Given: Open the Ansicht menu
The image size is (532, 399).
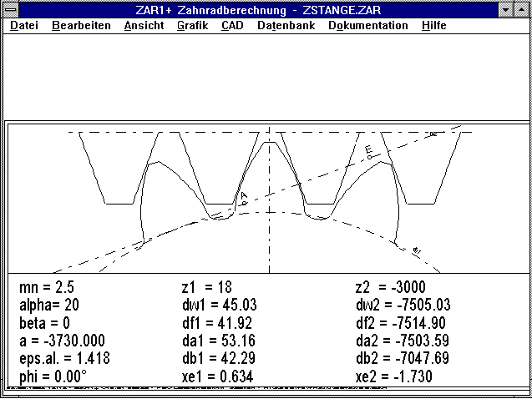Looking at the screenshot, I should click(x=144, y=25).
